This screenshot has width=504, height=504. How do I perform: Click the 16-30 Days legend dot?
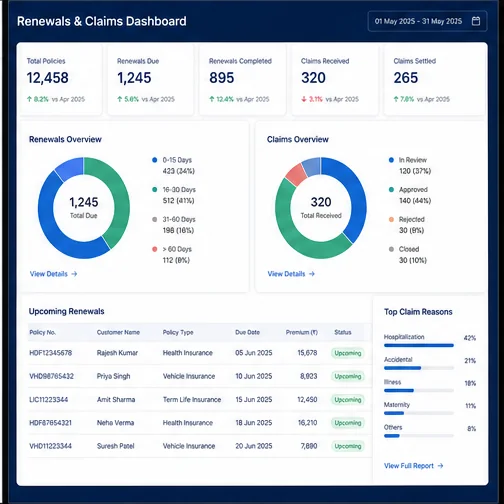coord(154,190)
